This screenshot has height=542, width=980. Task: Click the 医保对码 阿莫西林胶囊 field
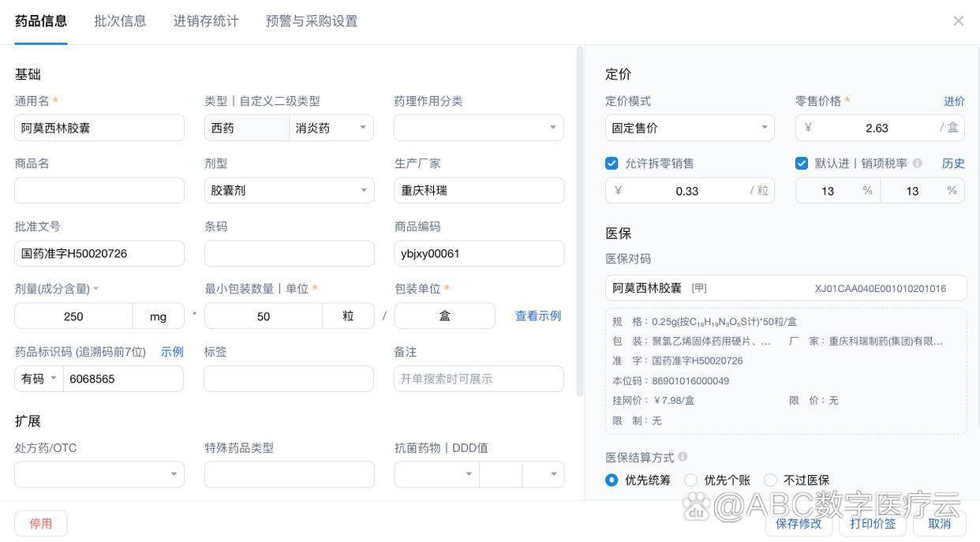click(x=786, y=288)
